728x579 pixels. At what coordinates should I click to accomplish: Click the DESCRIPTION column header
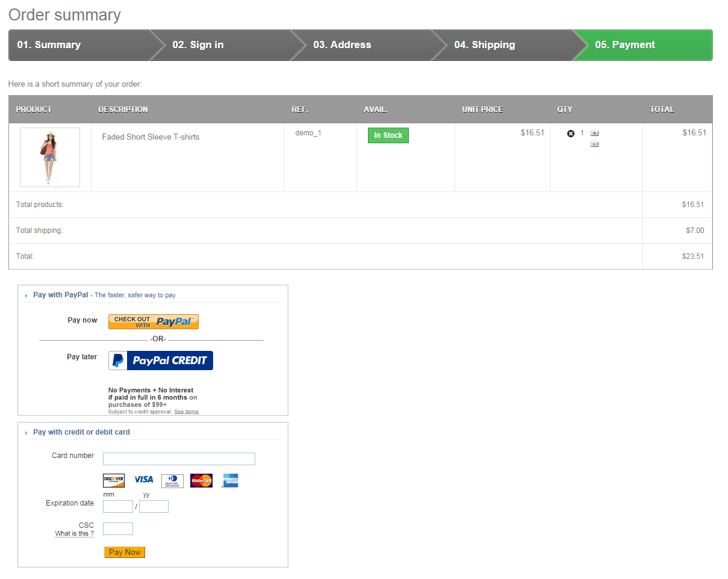(x=123, y=110)
